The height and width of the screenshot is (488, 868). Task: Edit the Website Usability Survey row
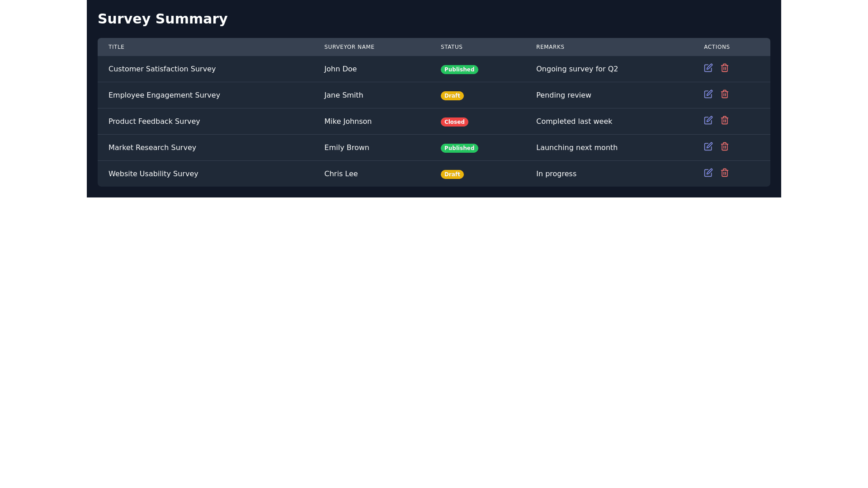708,173
